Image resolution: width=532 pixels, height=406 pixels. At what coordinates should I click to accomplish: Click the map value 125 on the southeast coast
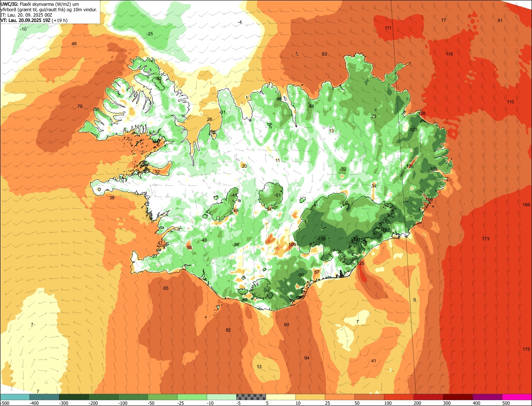[x=360, y=264]
